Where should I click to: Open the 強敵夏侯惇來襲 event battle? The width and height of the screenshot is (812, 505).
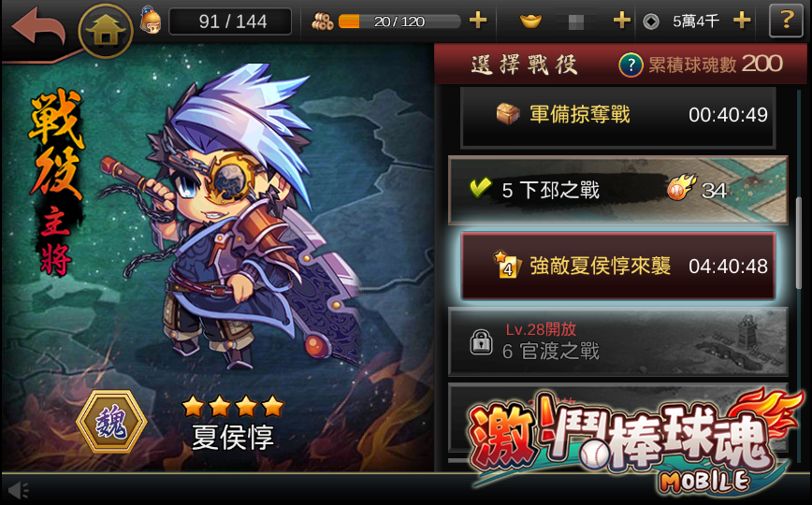[x=617, y=267]
